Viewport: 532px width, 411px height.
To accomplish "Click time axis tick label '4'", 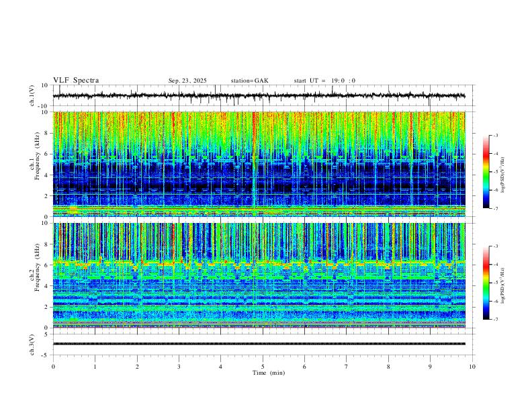I will [221, 367].
